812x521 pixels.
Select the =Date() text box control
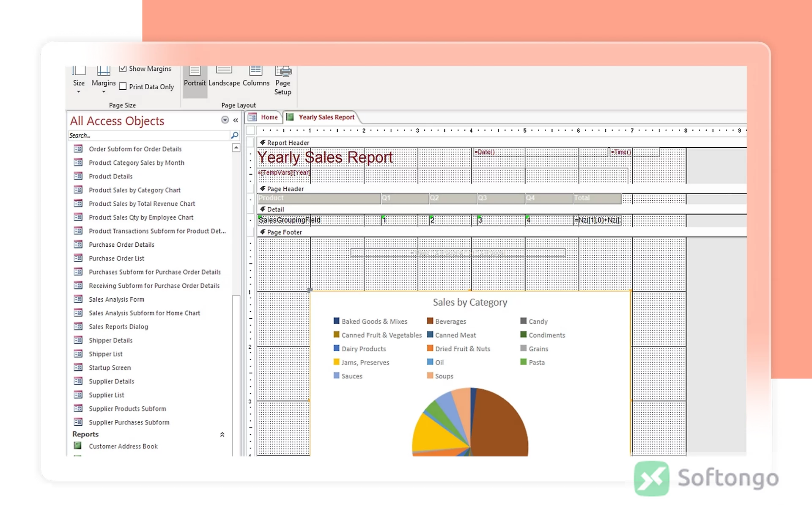click(540, 152)
